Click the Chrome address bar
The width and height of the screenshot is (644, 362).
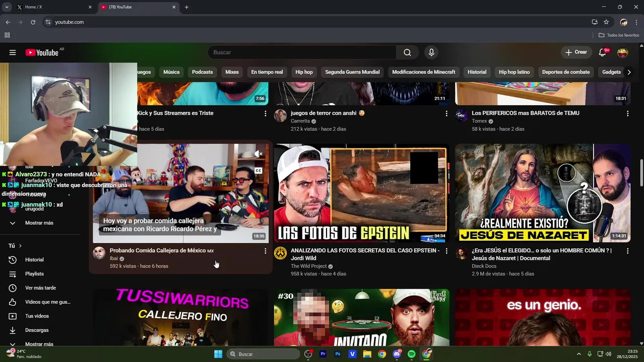pos(317,22)
